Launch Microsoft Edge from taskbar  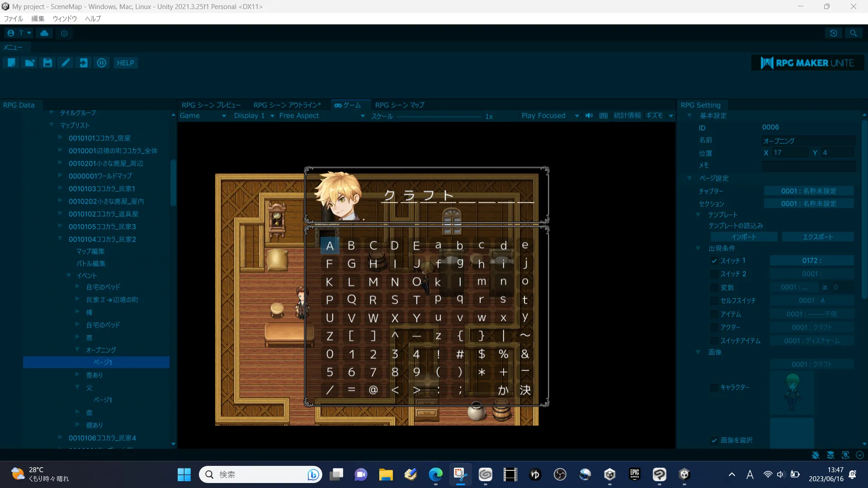(436, 474)
